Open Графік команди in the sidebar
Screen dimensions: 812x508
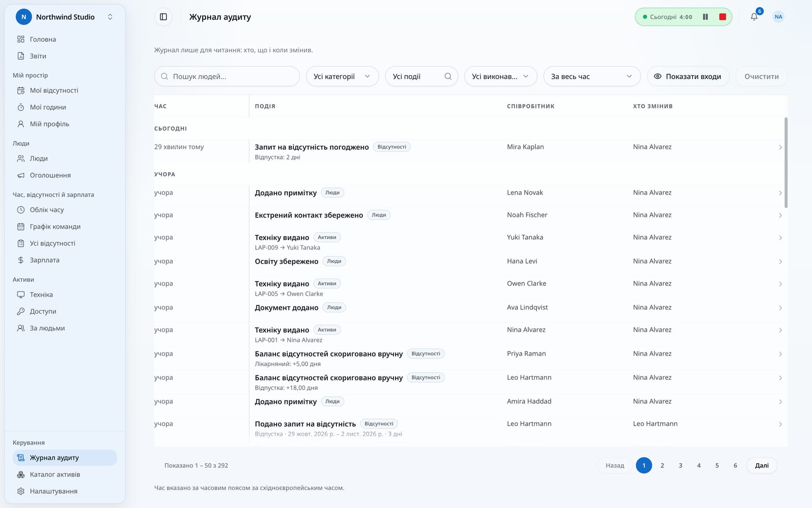pos(65,227)
